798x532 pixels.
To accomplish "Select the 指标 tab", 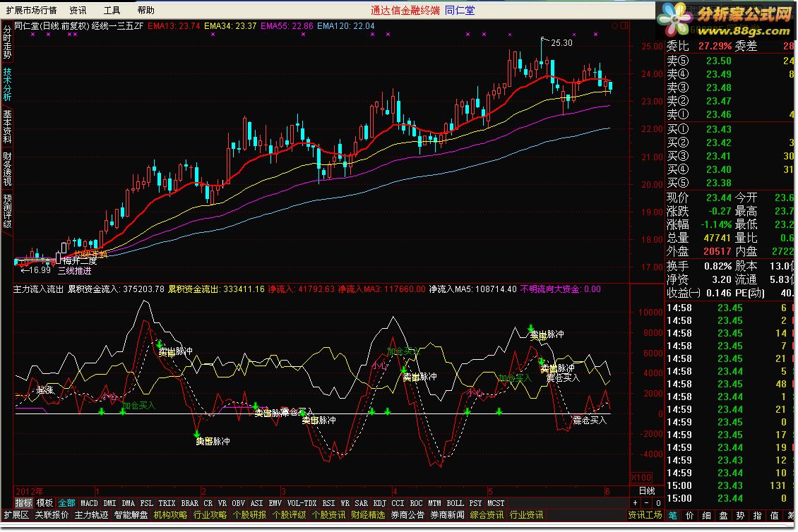I will [23, 503].
